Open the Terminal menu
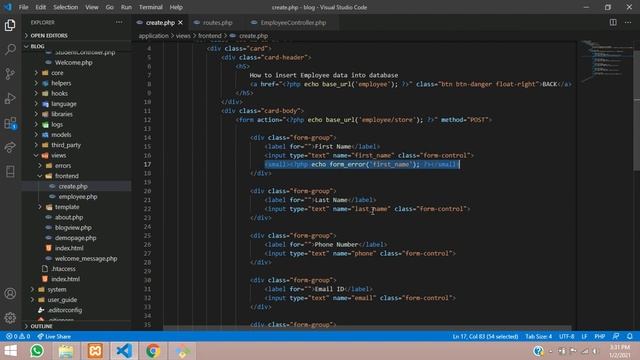This screenshot has width=640, height=360. 151,7
